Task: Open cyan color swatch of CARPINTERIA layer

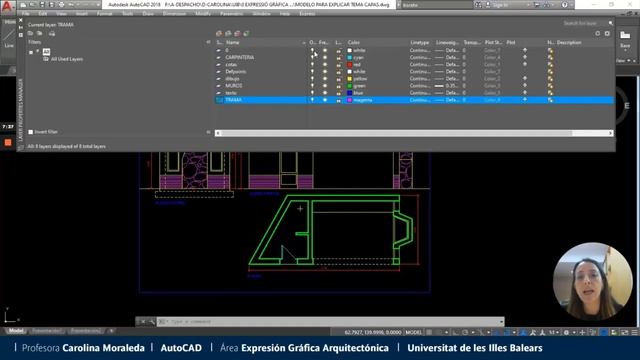Action: (x=349, y=58)
